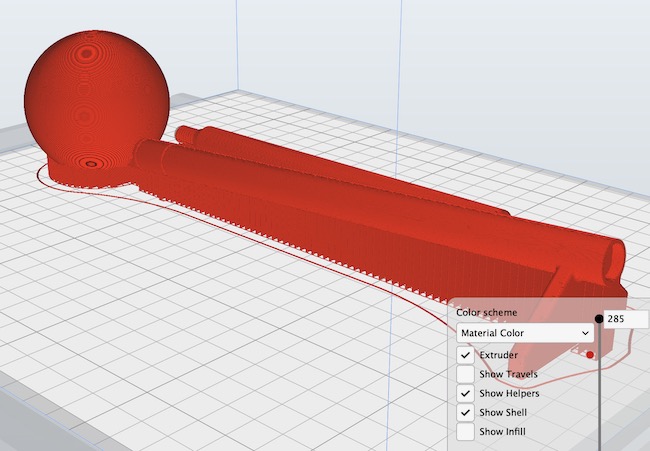650x451 pixels.
Task: Click the chevron arrow on color scheme selector
Action: click(585, 332)
